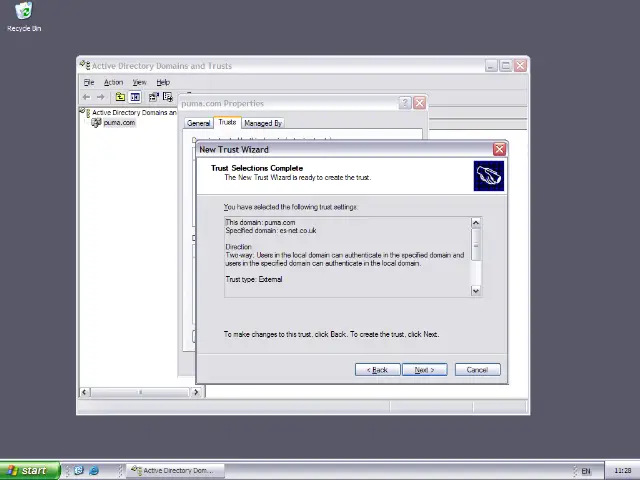Click trust settings scrollbar up arrow
The image size is (640, 480).
click(476, 222)
